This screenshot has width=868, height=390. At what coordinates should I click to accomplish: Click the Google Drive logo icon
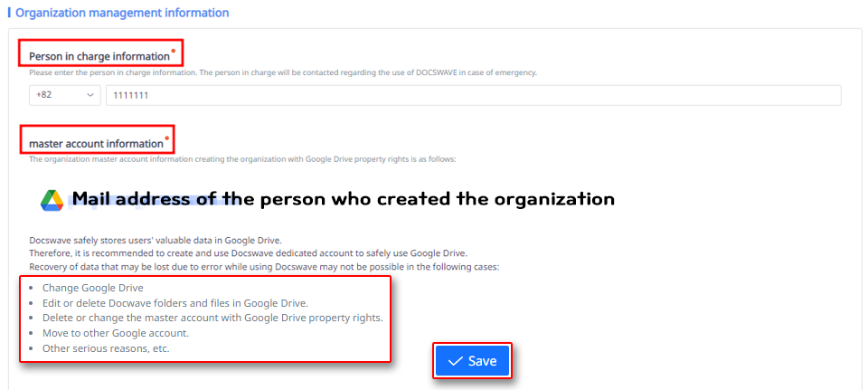[52, 201]
